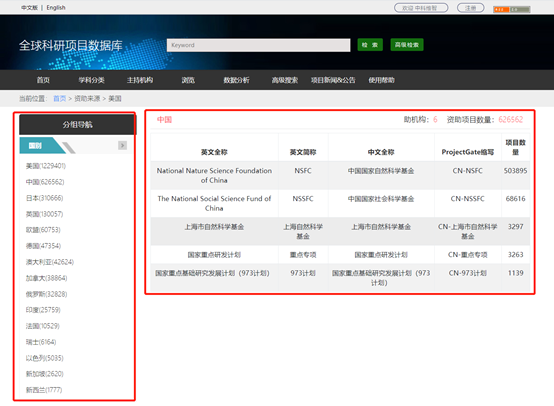Click 资助来源 in the breadcrumb

[87, 99]
